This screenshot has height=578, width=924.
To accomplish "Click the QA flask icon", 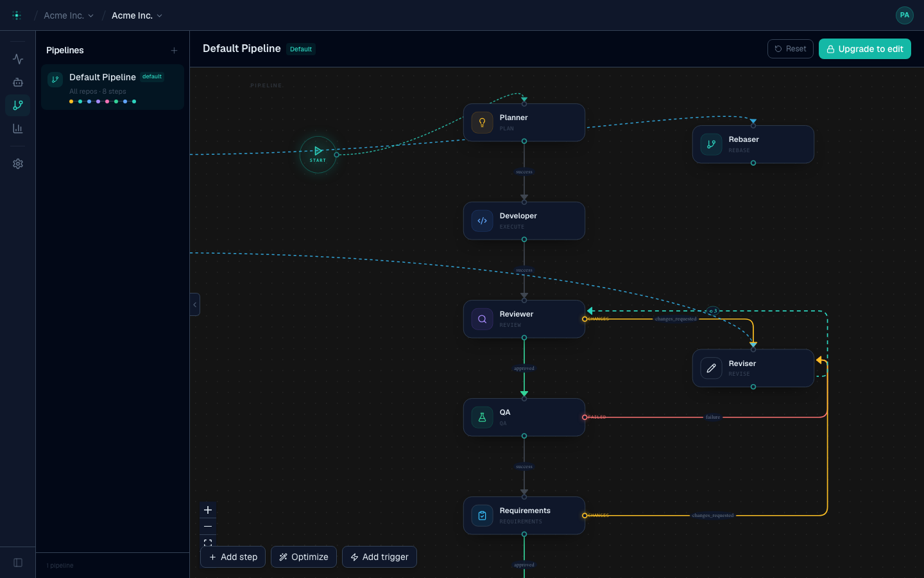I will [482, 417].
